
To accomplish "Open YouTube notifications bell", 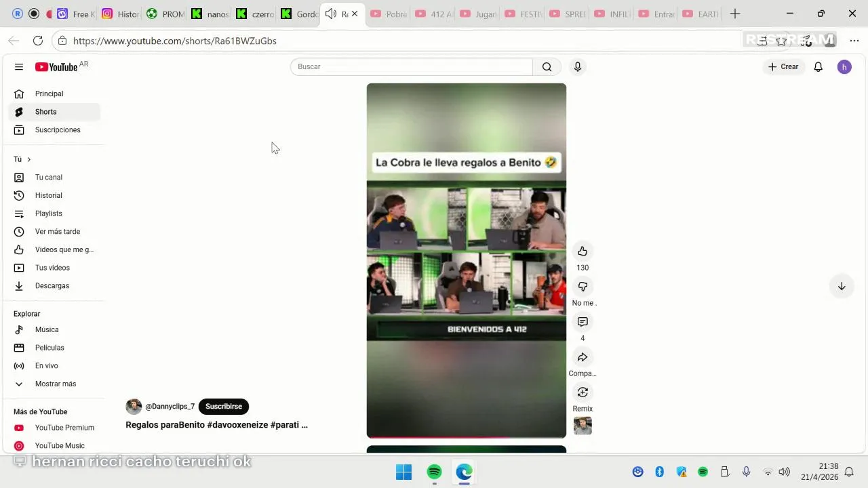I will pyautogui.click(x=818, y=66).
